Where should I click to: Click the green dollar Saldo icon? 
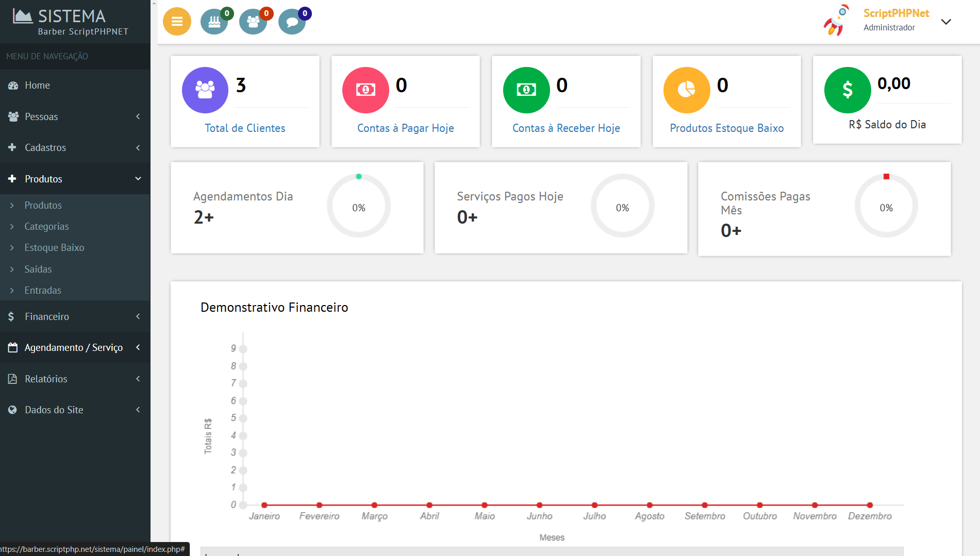click(x=848, y=90)
